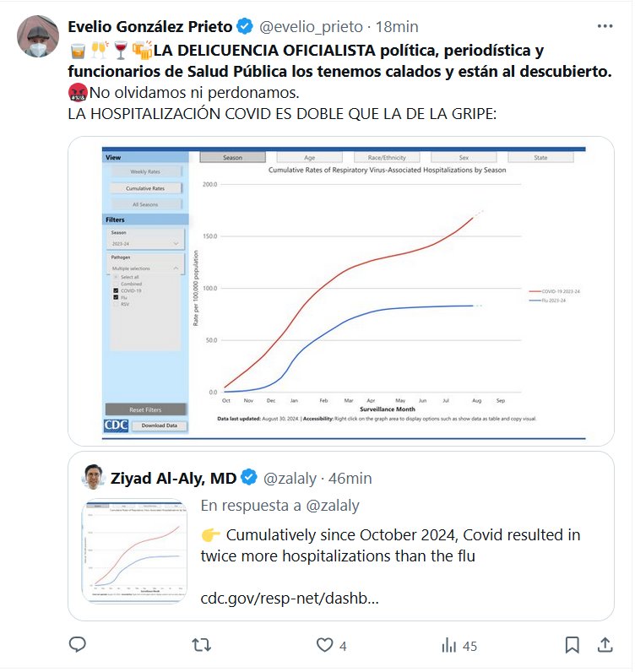View post analytics showing 45 views

click(x=459, y=646)
